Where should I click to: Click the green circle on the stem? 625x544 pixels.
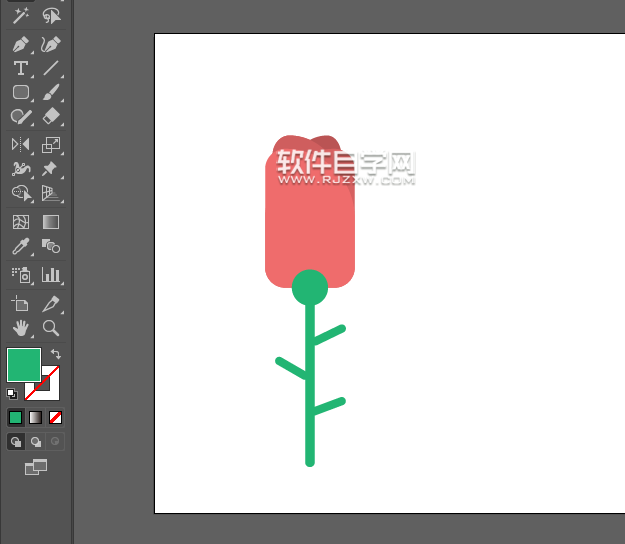pos(310,288)
